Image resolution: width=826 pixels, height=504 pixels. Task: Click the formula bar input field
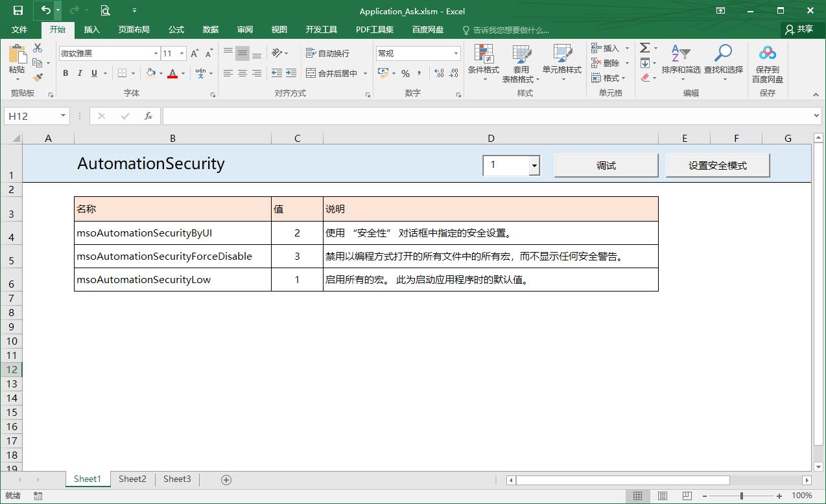coord(486,116)
